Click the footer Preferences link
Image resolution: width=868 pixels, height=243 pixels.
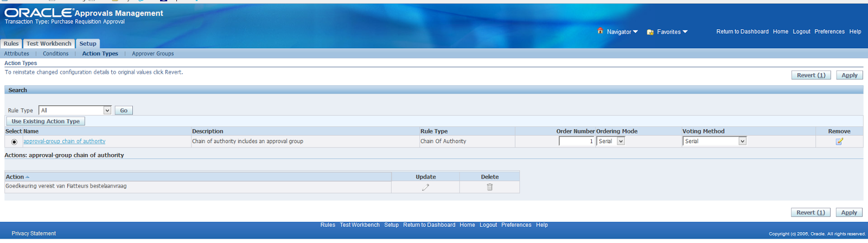coord(516,225)
